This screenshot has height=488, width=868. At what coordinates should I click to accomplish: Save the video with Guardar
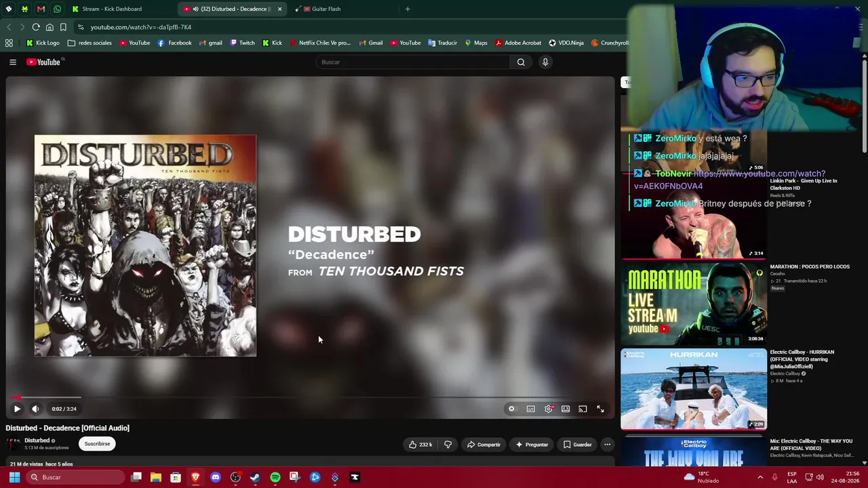click(x=578, y=445)
